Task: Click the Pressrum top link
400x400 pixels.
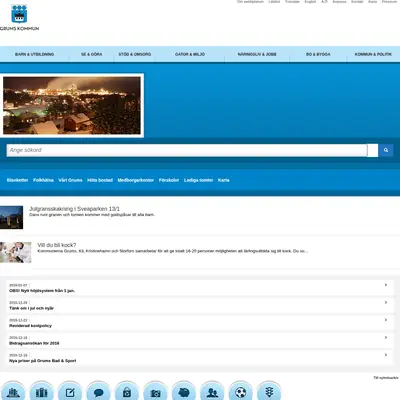Action: tap(389, 2)
